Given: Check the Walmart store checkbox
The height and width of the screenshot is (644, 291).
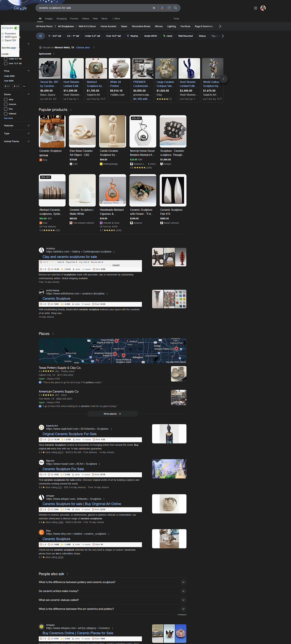Looking at the screenshot, I should pyautogui.click(x=6, y=114).
